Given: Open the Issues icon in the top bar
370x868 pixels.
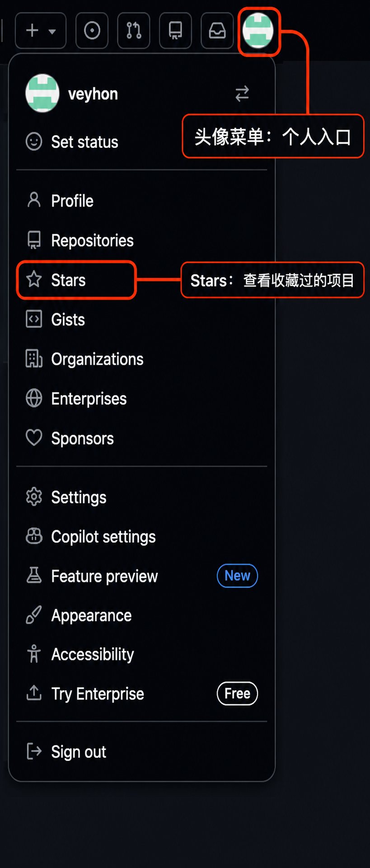Looking at the screenshot, I should click(92, 31).
